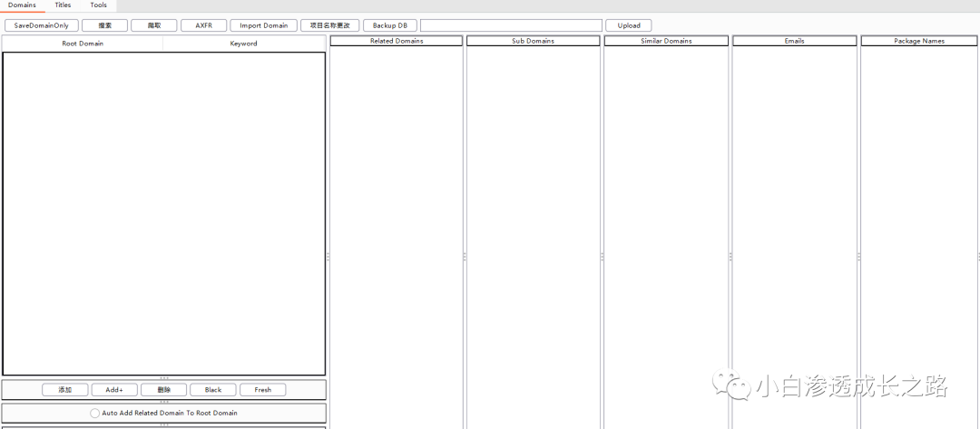
Task: Click the Black button
Action: point(213,390)
